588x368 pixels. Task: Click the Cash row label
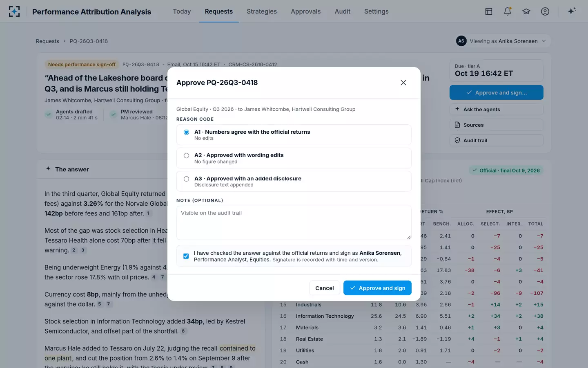point(302,362)
